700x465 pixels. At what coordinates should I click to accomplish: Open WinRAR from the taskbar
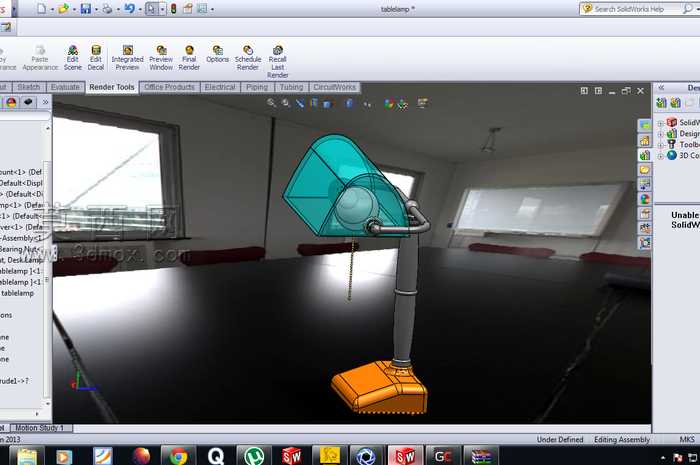click(x=482, y=456)
